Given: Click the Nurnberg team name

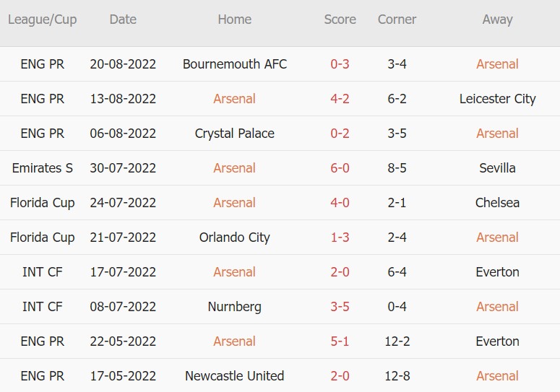Looking at the screenshot, I should click(x=235, y=307).
